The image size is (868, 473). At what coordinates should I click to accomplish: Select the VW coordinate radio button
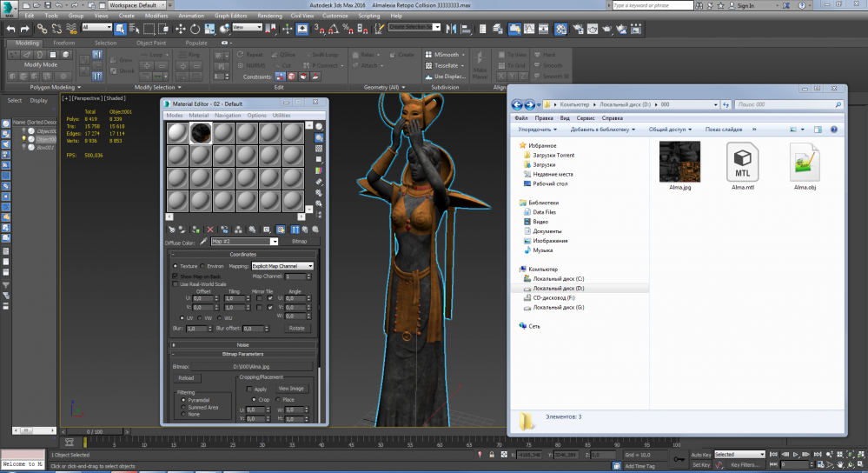point(200,318)
